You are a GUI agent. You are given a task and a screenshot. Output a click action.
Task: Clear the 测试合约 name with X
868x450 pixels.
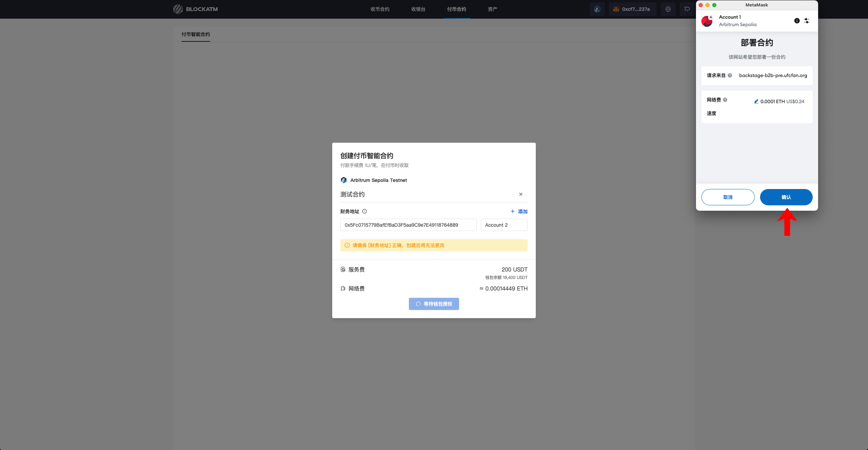coord(521,194)
